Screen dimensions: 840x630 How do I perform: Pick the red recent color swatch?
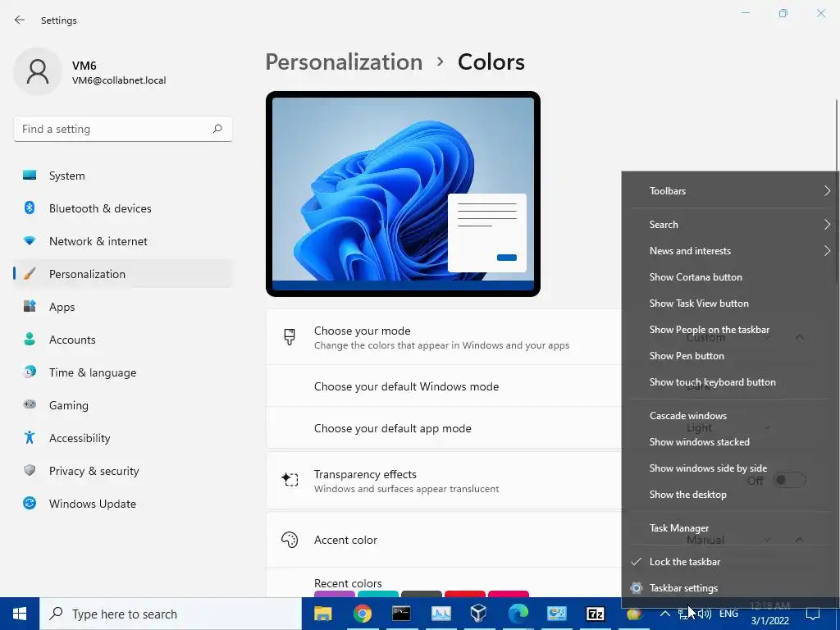pyautogui.click(x=465, y=594)
